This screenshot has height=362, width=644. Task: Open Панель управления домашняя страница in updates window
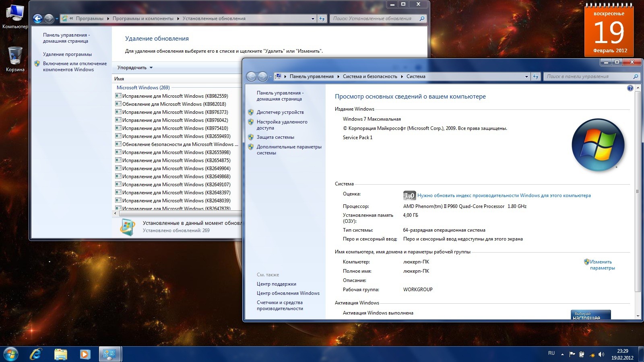(x=66, y=38)
